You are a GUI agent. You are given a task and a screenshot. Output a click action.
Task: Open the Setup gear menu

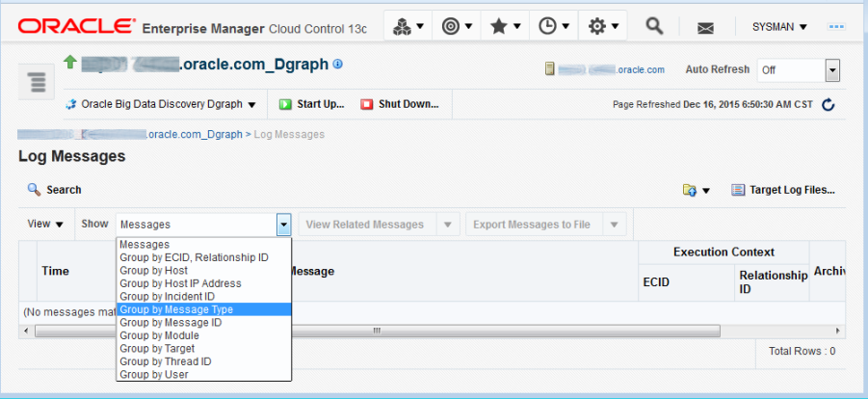(x=603, y=26)
